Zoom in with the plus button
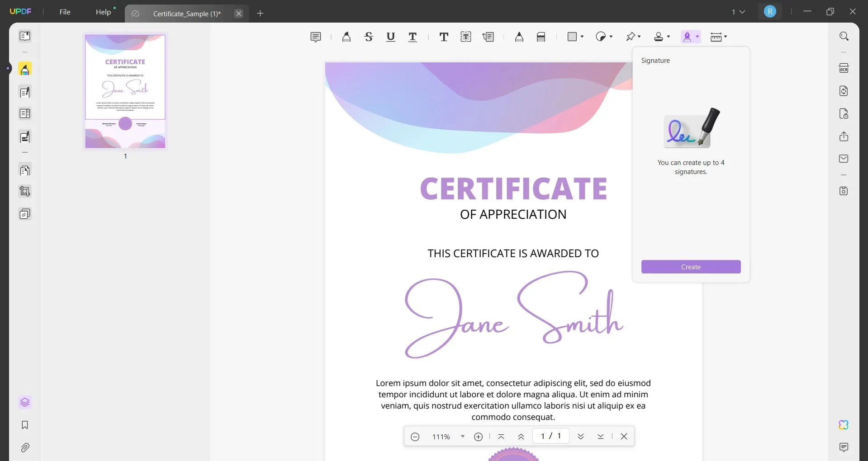The height and width of the screenshot is (461, 868). (x=478, y=437)
